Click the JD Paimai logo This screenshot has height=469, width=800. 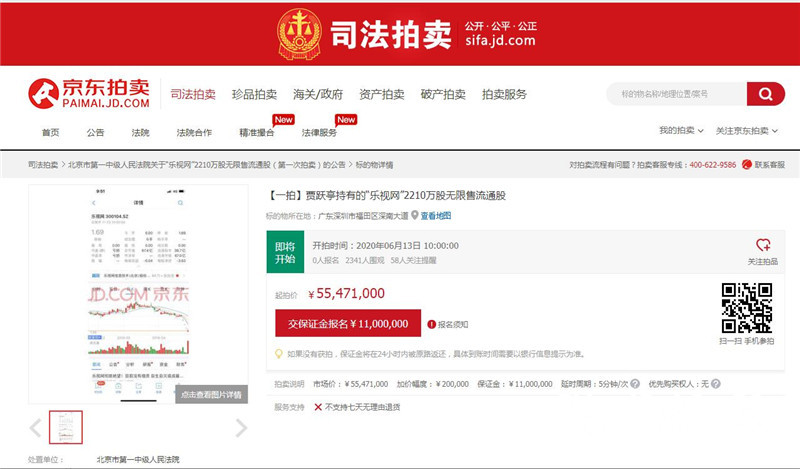click(89, 94)
